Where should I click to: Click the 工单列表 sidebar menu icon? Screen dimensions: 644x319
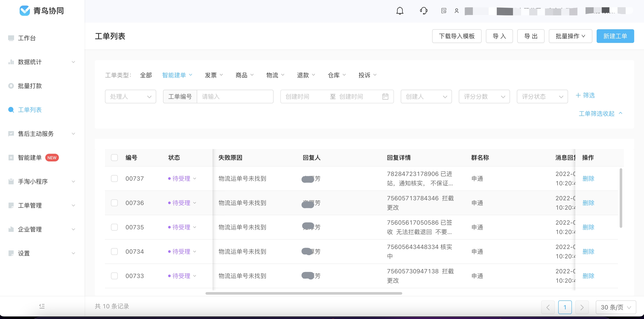pyautogui.click(x=11, y=109)
